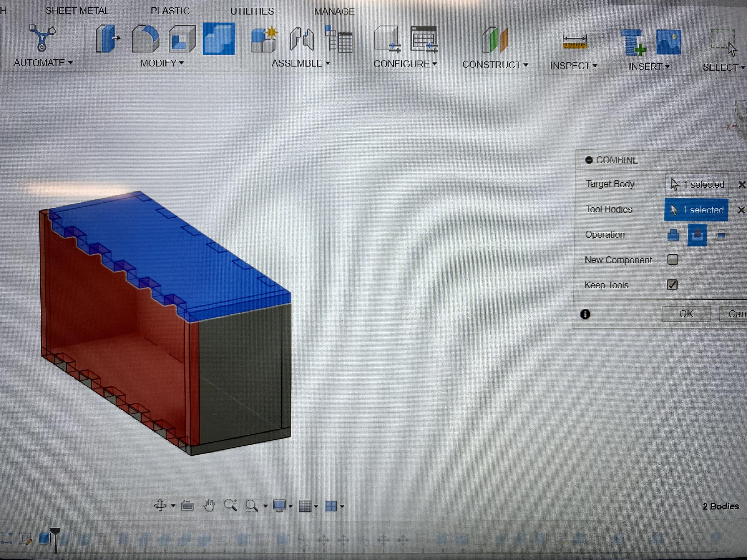Click the configuration table icon
The height and width of the screenshot is (560, 747).
[x=424, y=39]
